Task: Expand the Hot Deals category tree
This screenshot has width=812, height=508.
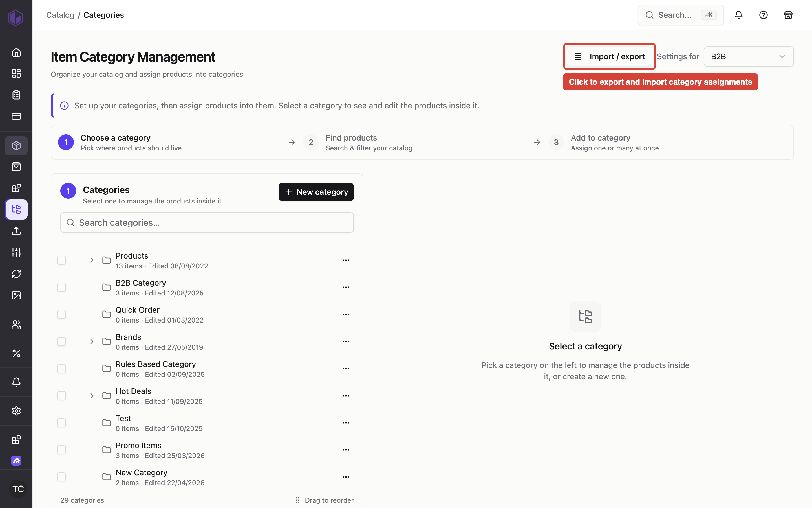Action: tap(92, 395)
